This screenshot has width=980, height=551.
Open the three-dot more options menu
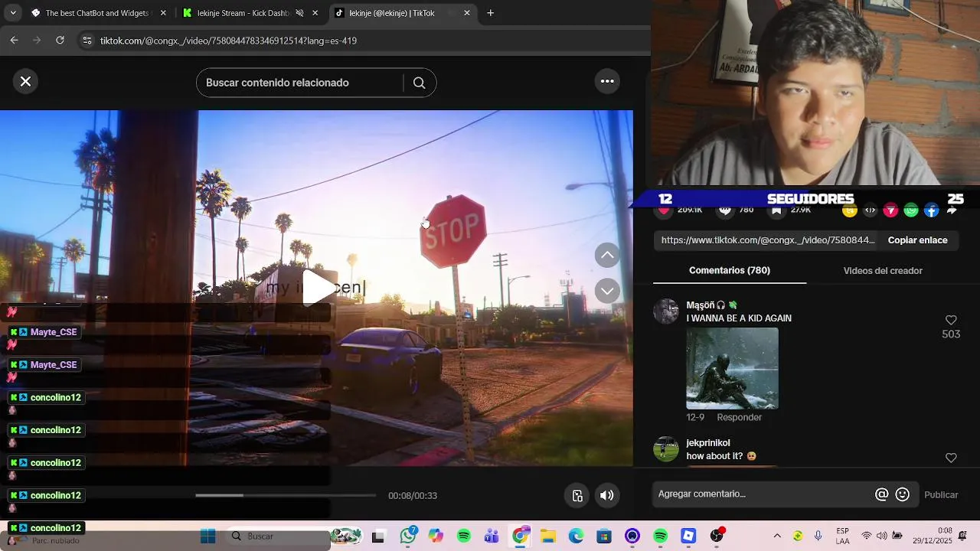pyautogui.click(x=607, y=81)
